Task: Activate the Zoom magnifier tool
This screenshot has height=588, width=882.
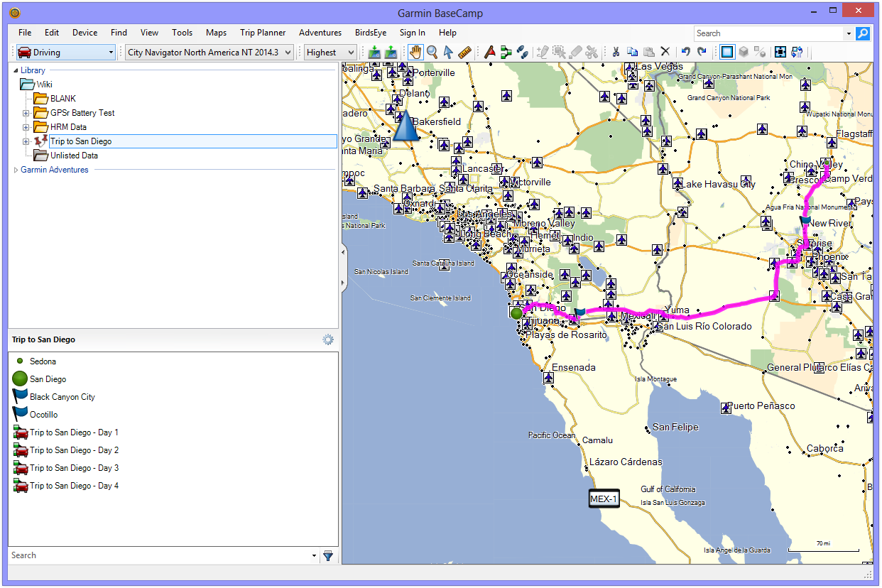Action: click(432, 52)
